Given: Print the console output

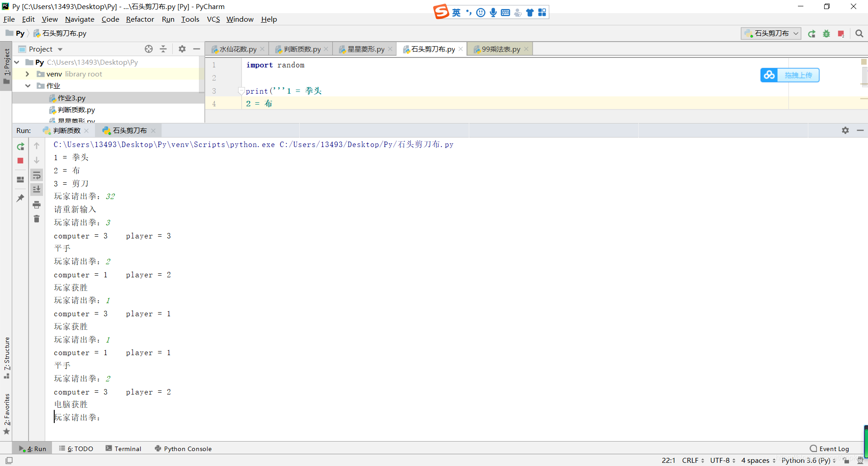Looking at the screenshot, I should (37, 205).
